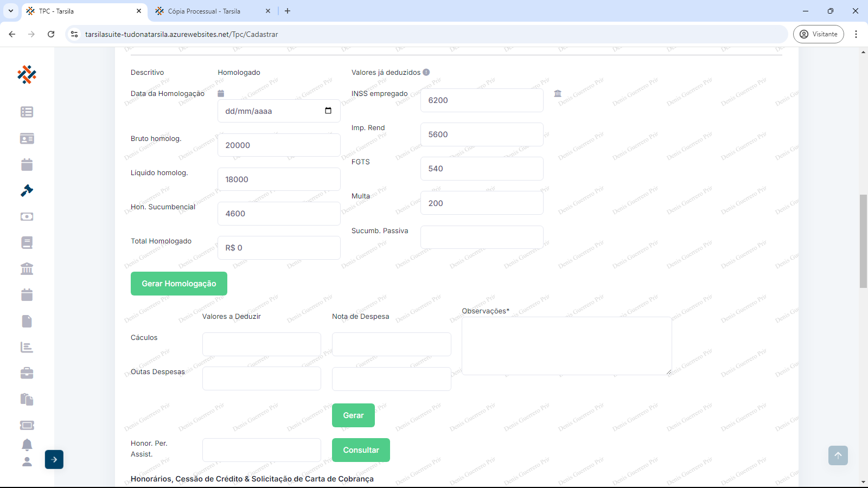868x488 pixels.
Task: Click the Gerar Homologação button
Action: coord(179,284)
